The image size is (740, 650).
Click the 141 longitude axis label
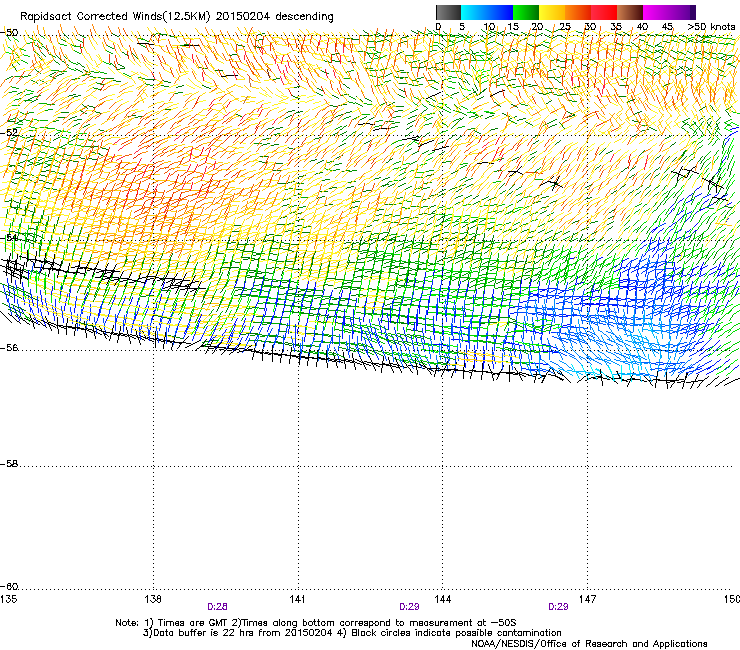click(297, 599)
